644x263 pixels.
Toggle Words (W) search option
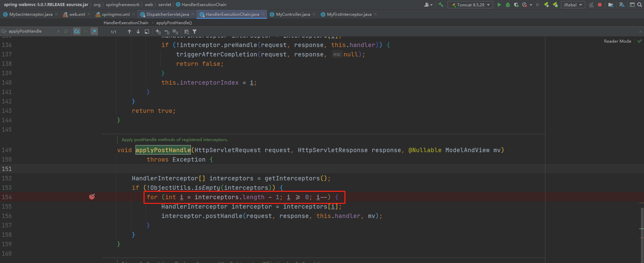pyautogui.click(x=86, y=31)
